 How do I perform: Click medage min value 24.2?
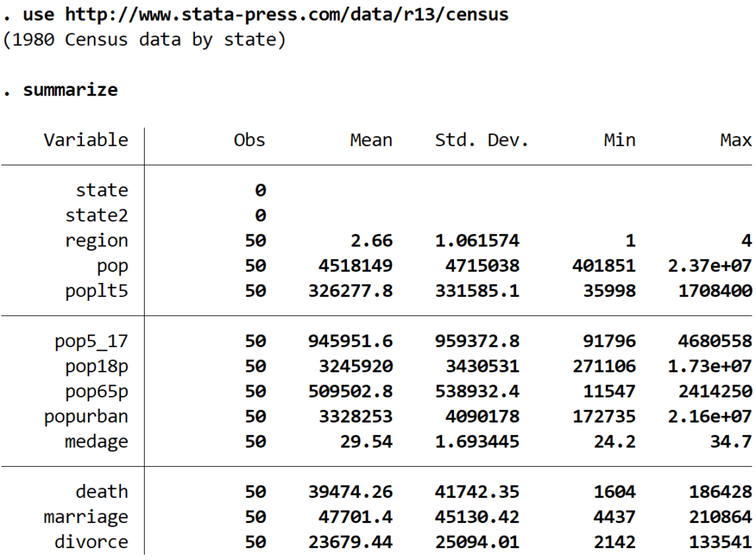point(615,441)
